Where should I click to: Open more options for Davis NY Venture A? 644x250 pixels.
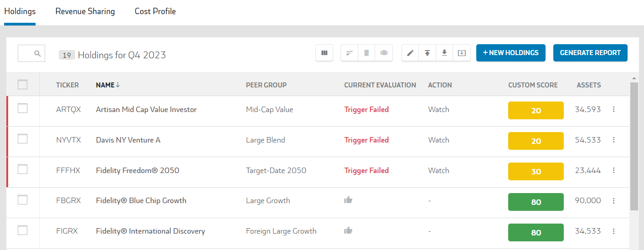tap(614, 140)
